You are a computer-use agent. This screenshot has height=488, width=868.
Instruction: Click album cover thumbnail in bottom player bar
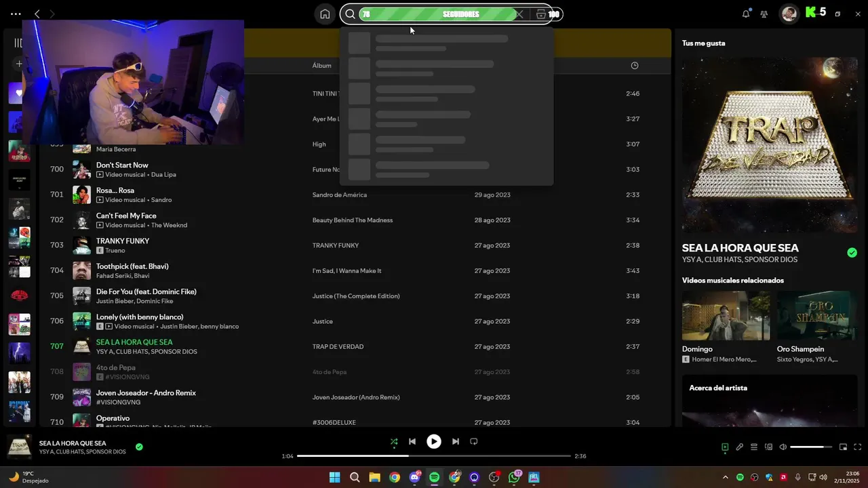[19, 447]
